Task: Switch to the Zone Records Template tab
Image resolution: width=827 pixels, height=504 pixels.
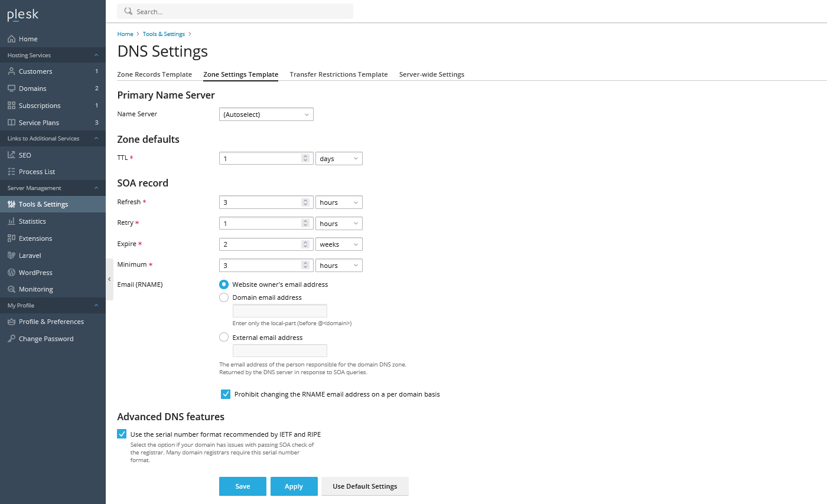Action: click(154, 74)
